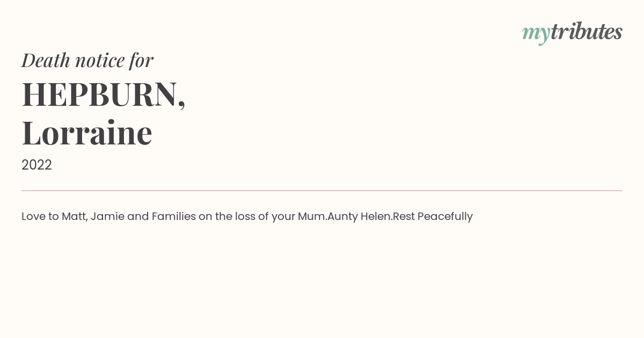Click the horizontal divider line

tap(322, 190)
